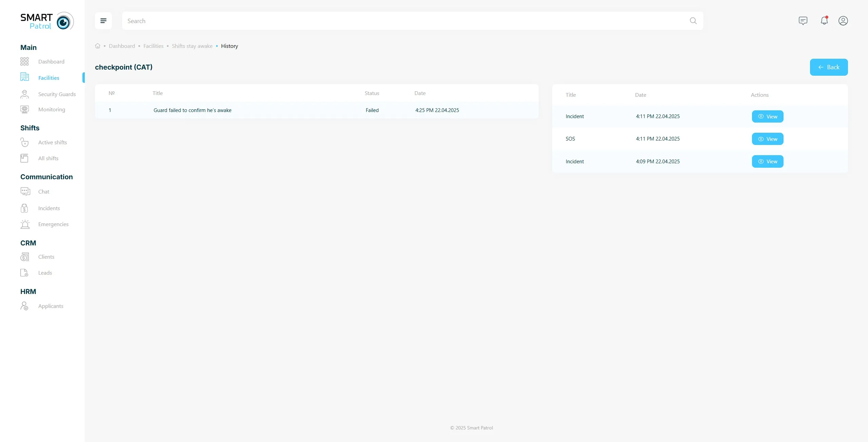This screenshot has height=442, width=868.
Task: Click the Actions column header
Action: pos(759,95)
